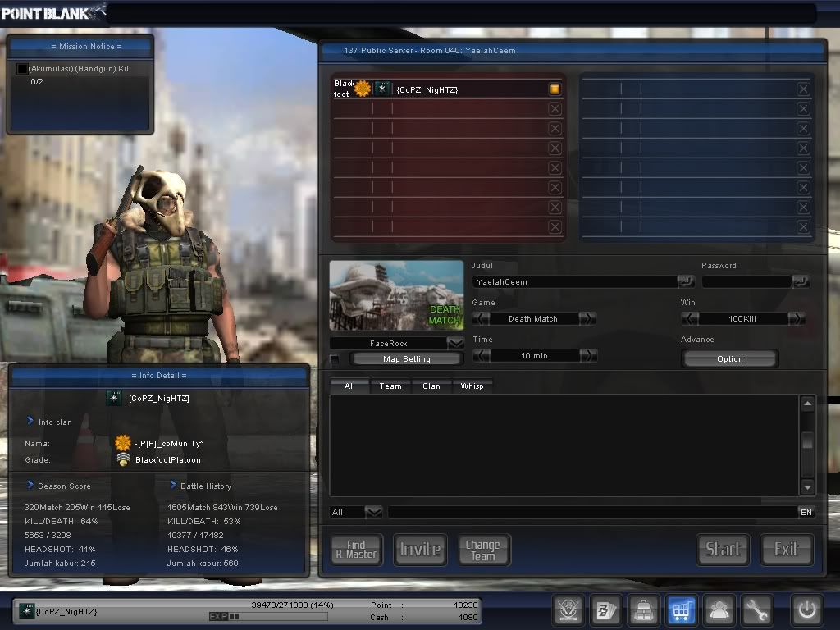The height and width of the screenshot is (630, 840).
Task: Open settings with the wrench icon
Action: click(x=756, y=609)
